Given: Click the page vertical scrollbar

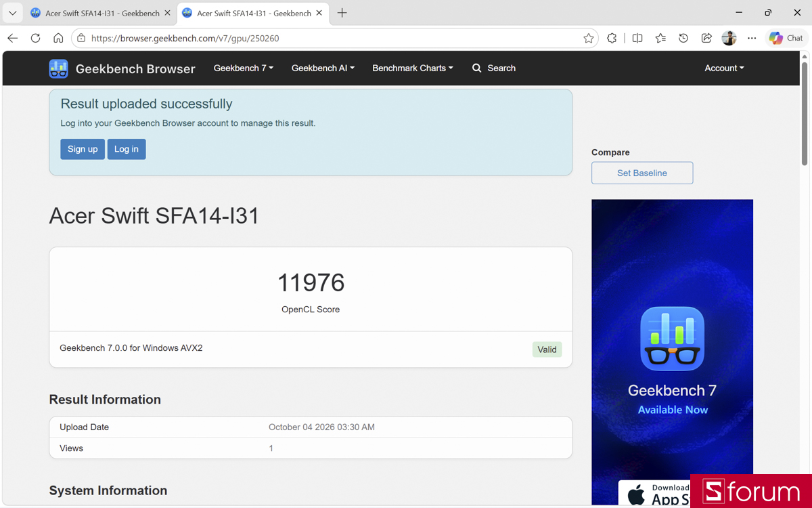Looking at the screenshot, I should click(x=805, y=114).
